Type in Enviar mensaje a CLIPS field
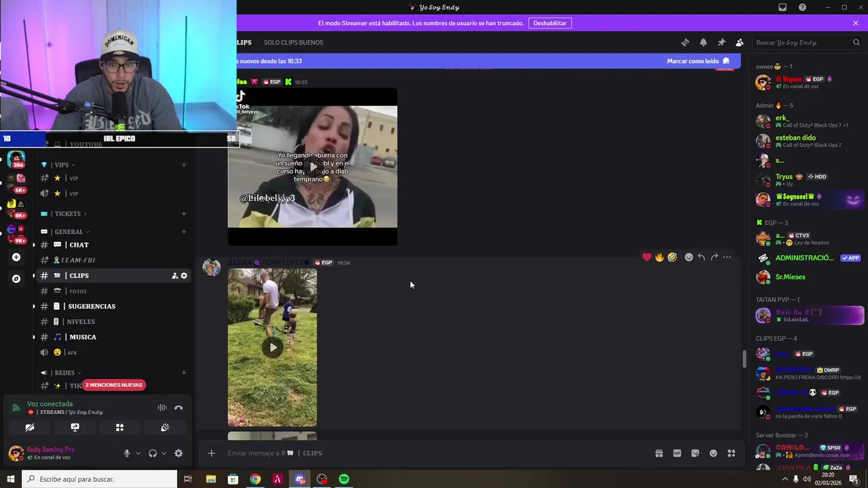Viewport: 868px width, 488px height. 434,453
